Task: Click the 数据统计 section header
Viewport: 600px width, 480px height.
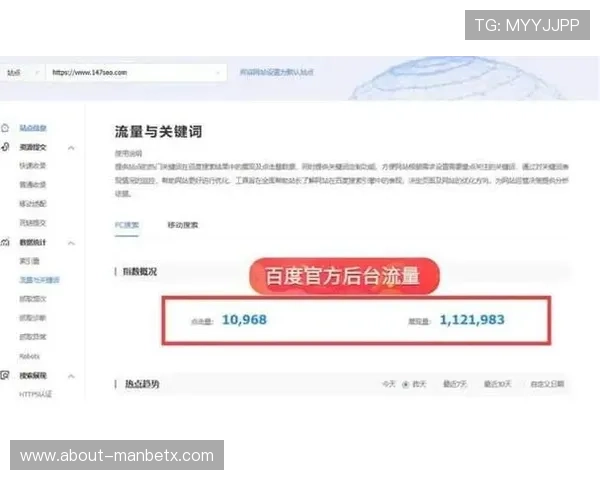Action: pos(33,242)
